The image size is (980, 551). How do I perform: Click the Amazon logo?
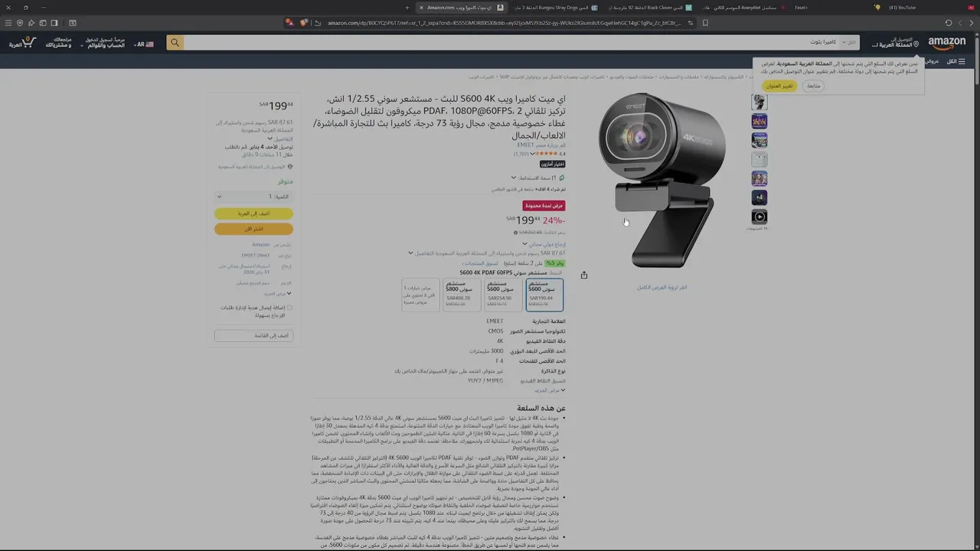pyautogui.click(x=947, y=43)
